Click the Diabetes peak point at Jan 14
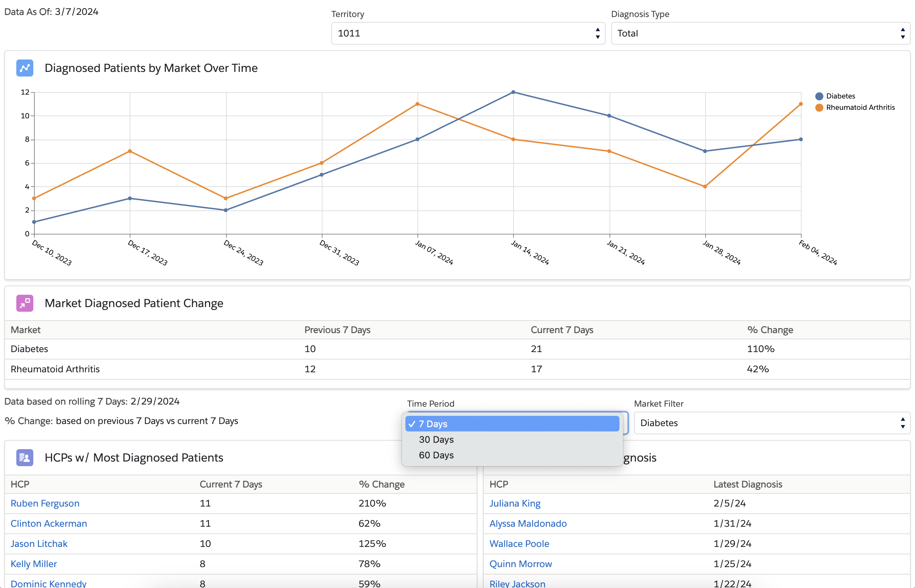915x588 pixels. coord(513,92)
